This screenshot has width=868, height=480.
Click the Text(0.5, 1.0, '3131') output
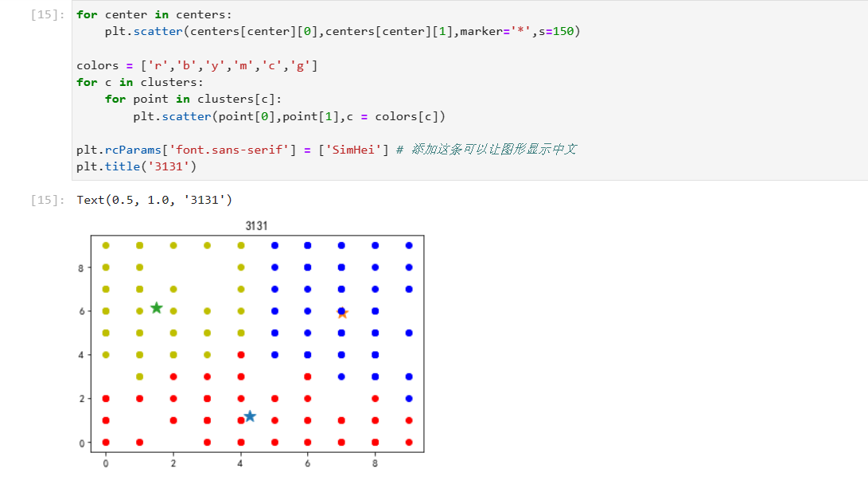coord(154,200)
